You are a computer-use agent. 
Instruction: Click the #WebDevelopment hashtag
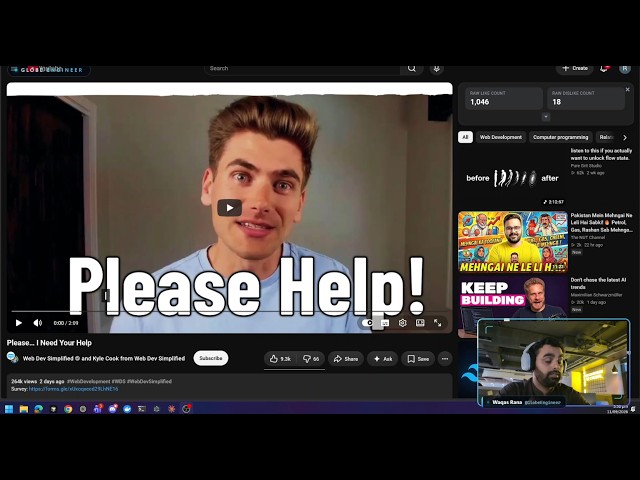[89, 381]
